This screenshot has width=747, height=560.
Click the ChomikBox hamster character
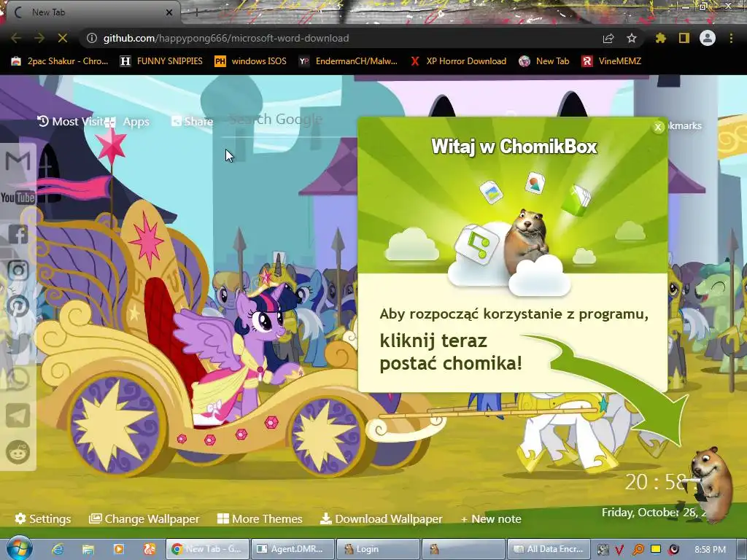pos(712,483)
